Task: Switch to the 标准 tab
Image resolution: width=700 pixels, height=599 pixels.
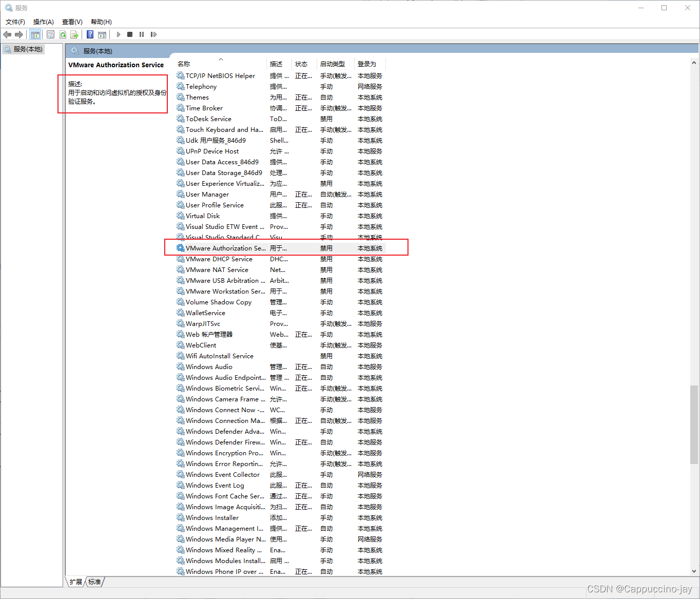Action: click(x=94, y=582)
